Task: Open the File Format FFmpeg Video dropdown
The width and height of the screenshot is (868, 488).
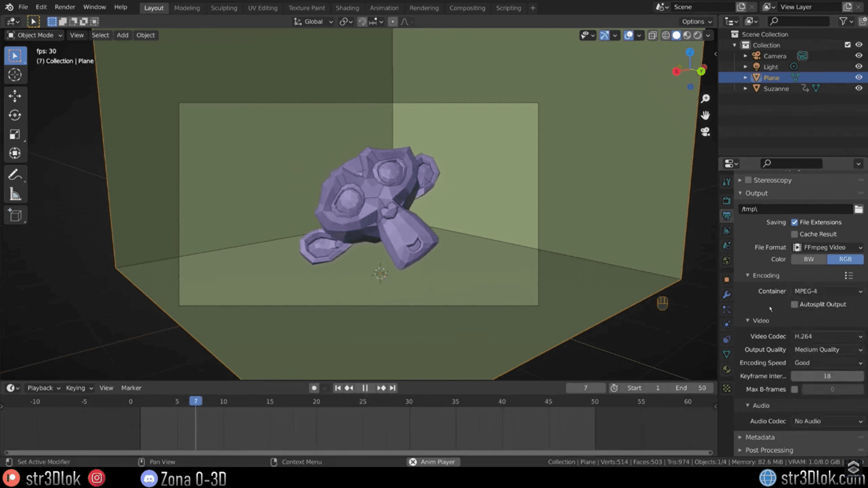Action: pos(827,247)
